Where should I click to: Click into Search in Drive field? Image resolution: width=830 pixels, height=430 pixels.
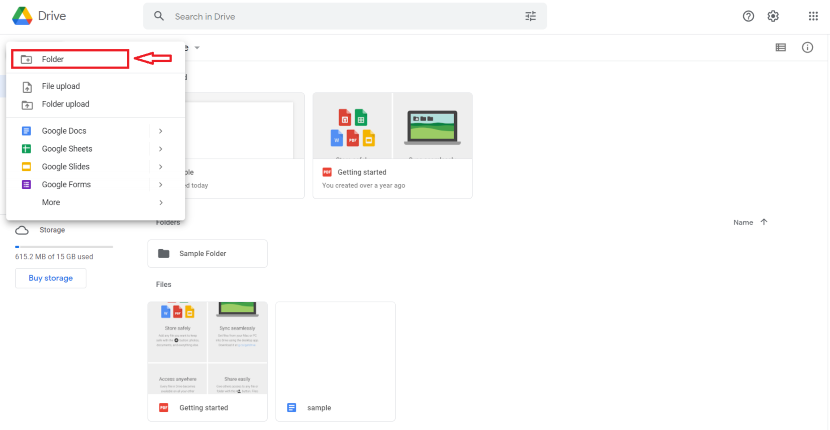[344, 16]
